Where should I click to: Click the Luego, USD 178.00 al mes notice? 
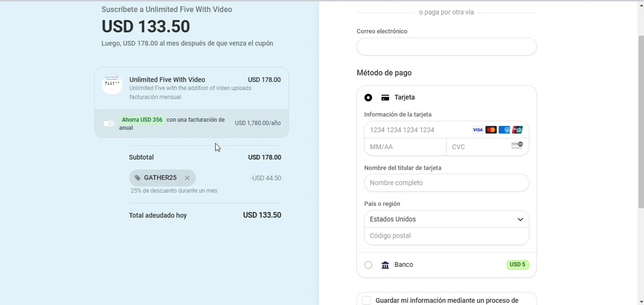tap(187, 43)
